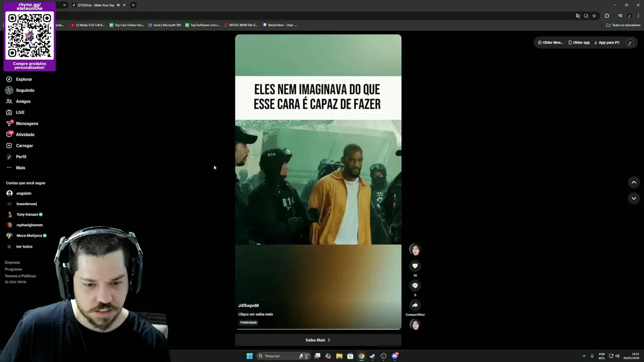The width and height of the screenshot is (644, 362).
Task: Bookmark this page with the star icon
Action: click(x=594, y=16)
